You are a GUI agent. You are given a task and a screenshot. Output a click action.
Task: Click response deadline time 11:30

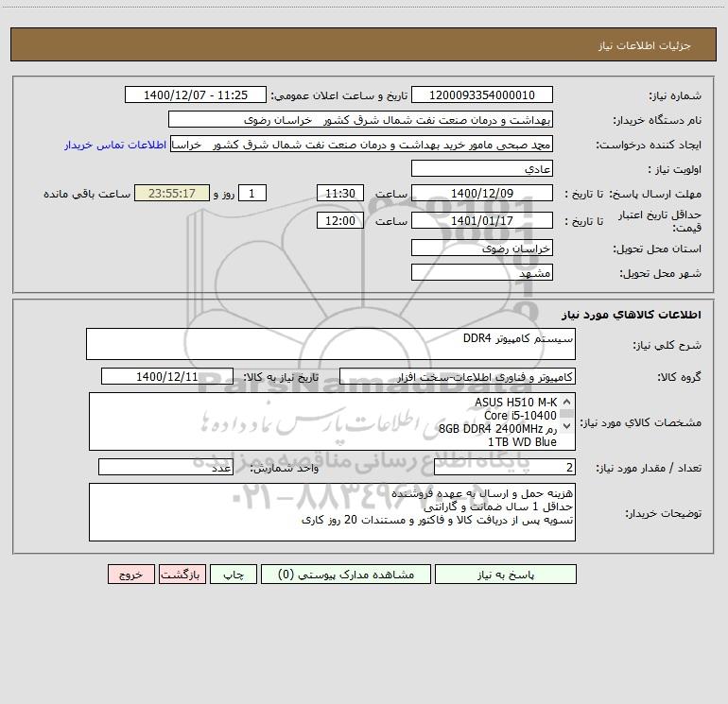click(x=339, y=193)
